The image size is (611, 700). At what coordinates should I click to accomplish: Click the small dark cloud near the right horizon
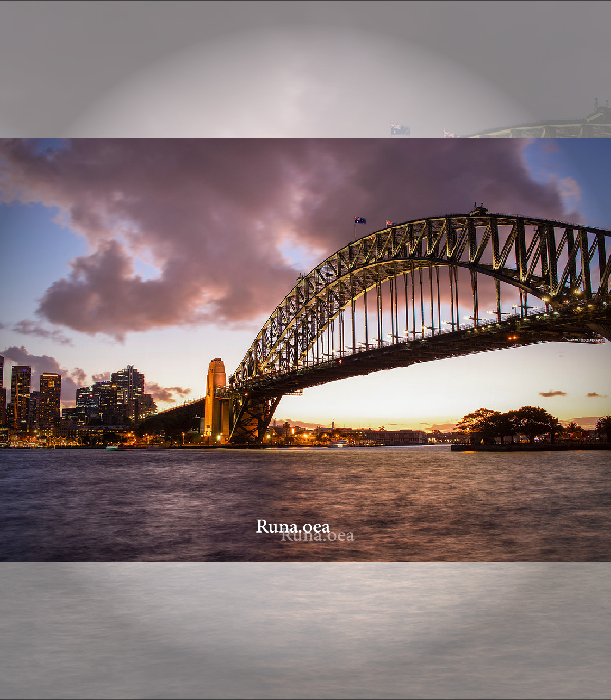coord(552,394)
